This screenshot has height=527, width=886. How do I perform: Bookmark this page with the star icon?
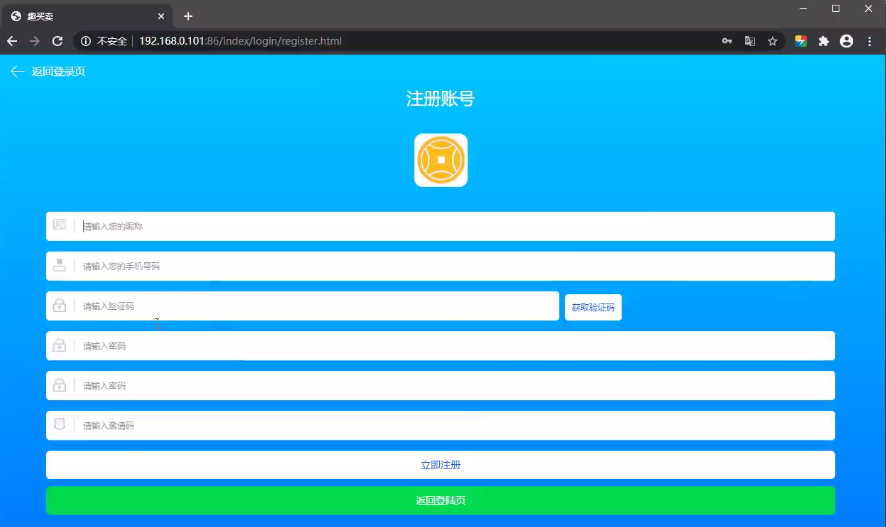pyautogui.click(x=772, y=41)
